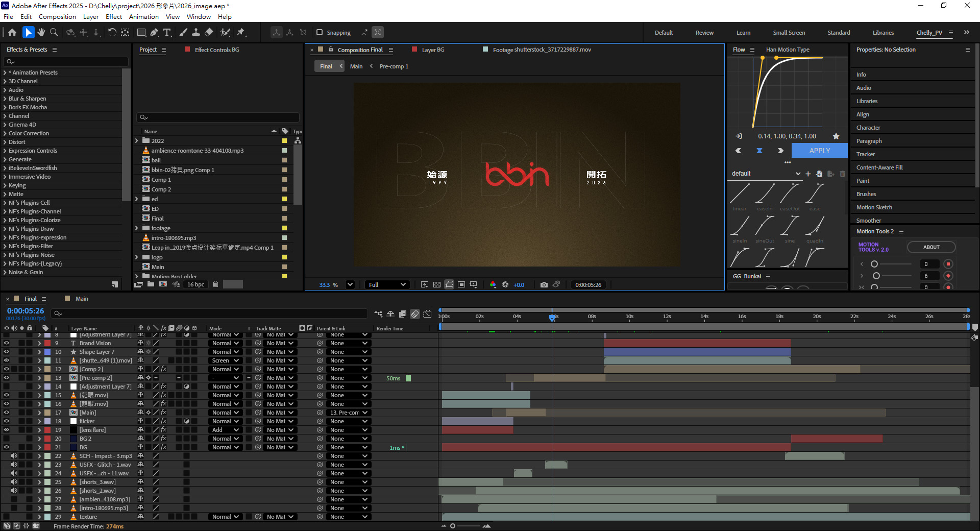
Task: Click the ABOUT button in Motion Tools 2
Action: (931, 247)
